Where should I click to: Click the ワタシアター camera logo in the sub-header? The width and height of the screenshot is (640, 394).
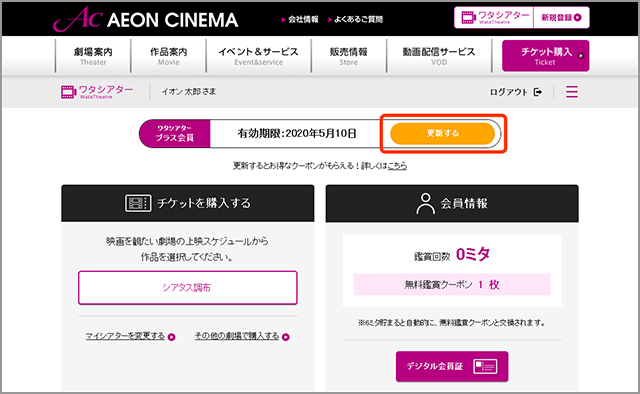pos(97,92)
